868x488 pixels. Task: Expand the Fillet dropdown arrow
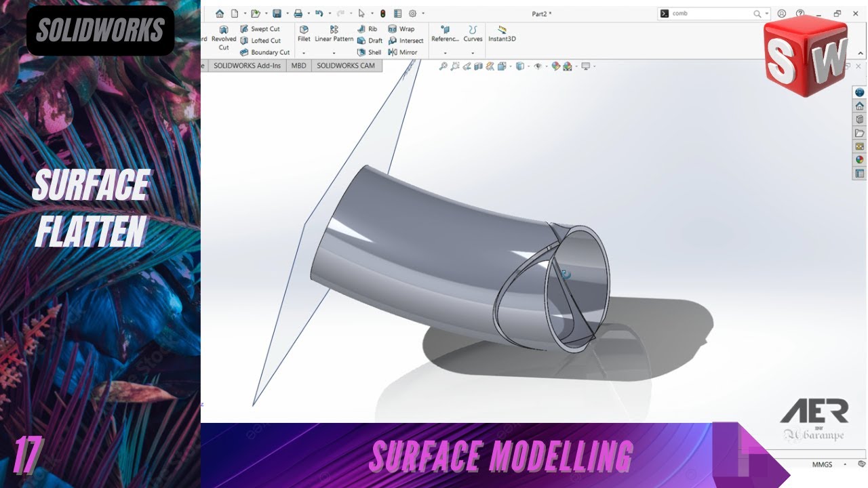(x=304, y=53)
